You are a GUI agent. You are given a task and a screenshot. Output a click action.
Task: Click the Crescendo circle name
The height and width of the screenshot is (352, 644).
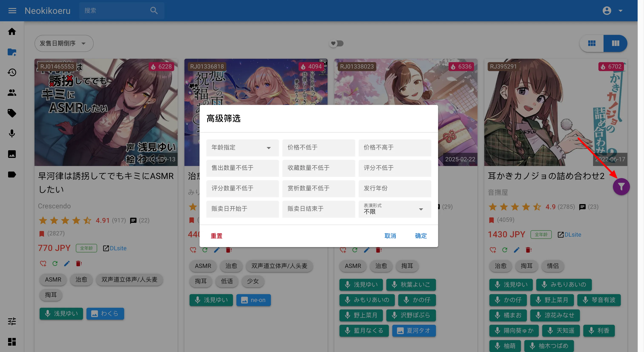(54, 206)
